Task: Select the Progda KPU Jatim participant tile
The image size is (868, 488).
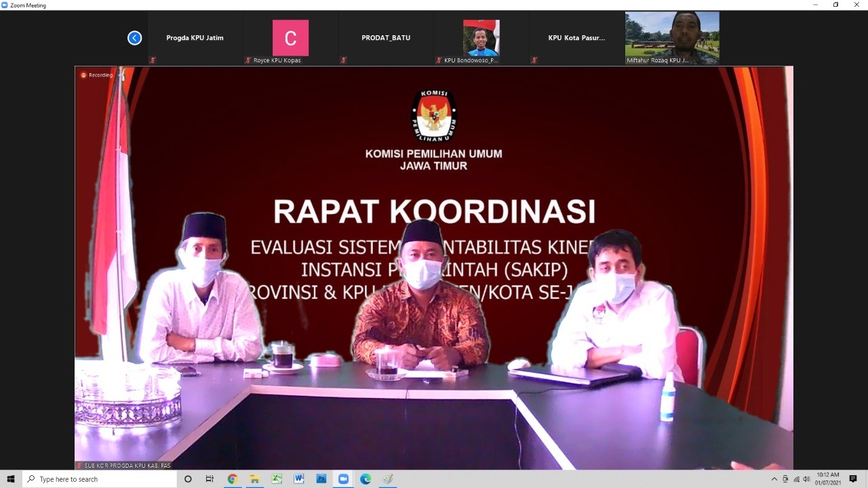Action: [x=195, y=38]
